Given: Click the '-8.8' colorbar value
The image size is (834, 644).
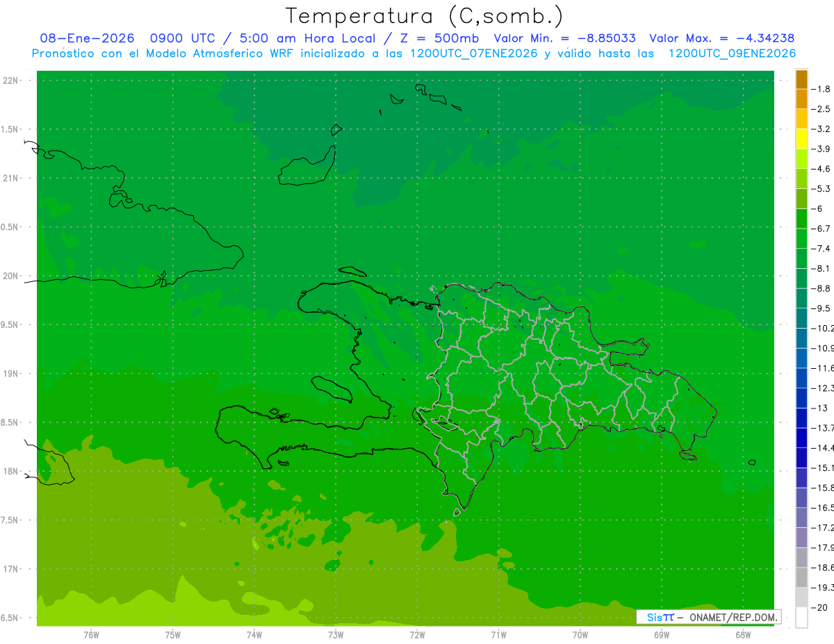Looking at the screenshot, I should (821, 288).
